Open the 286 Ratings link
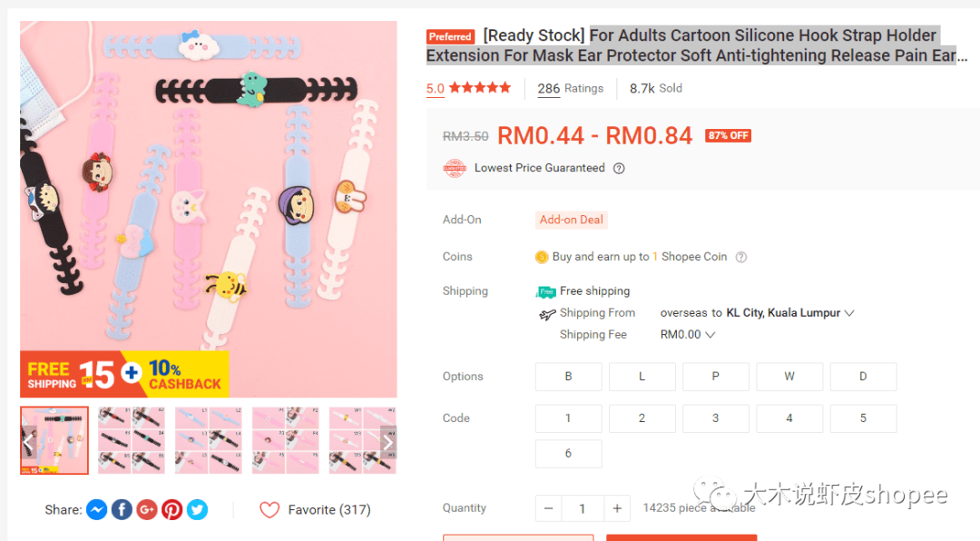 (570, 88)
